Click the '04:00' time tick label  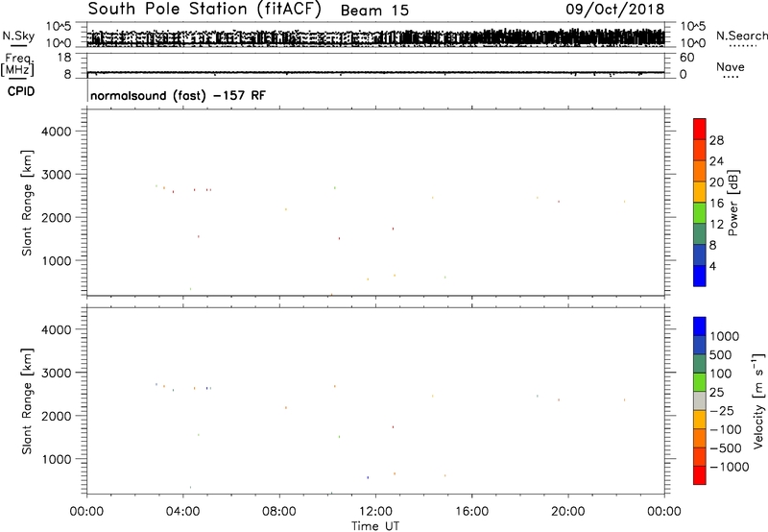183,512
